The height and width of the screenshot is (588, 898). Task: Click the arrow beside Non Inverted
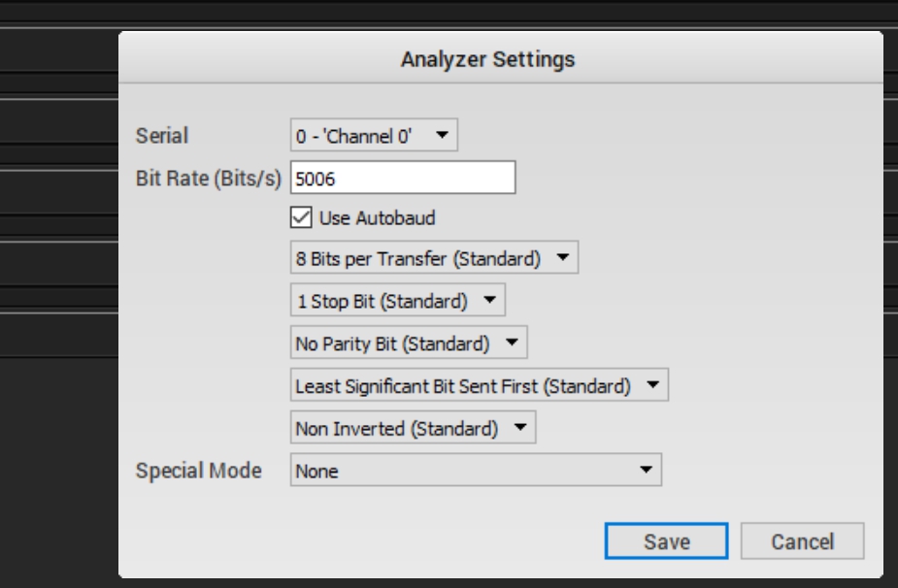click(x=520, y=427)
